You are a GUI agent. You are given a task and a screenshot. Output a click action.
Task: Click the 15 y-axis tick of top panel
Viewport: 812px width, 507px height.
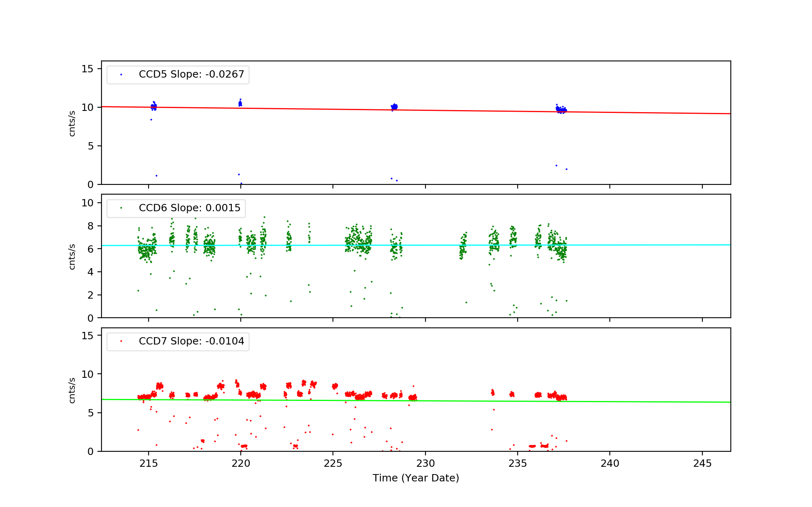[x=87, y=69]
